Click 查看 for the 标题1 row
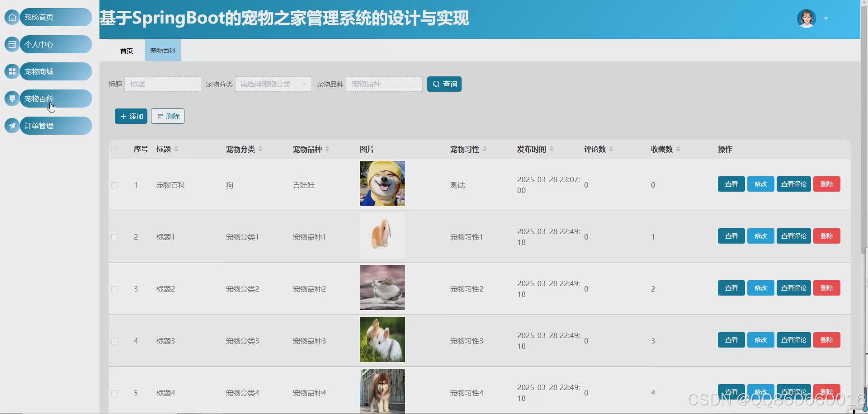This screenshot has height=414, width=868. [731, 236]
